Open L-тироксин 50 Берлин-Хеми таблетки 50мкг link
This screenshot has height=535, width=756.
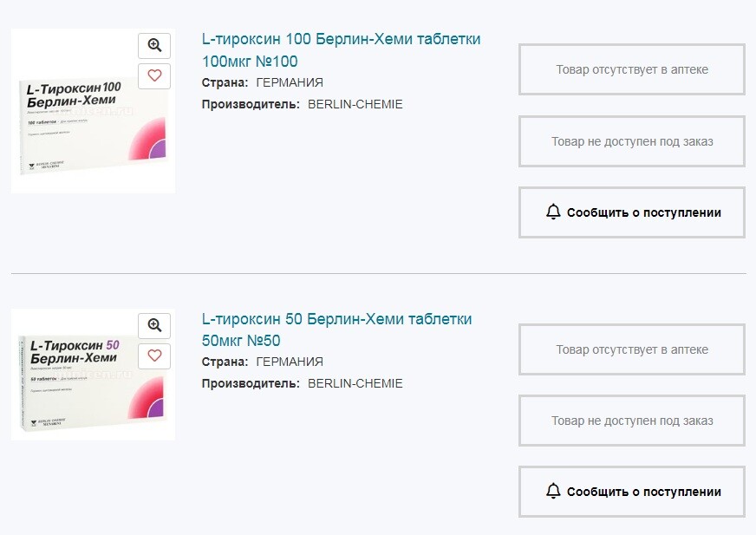click(x=336, y=329)
